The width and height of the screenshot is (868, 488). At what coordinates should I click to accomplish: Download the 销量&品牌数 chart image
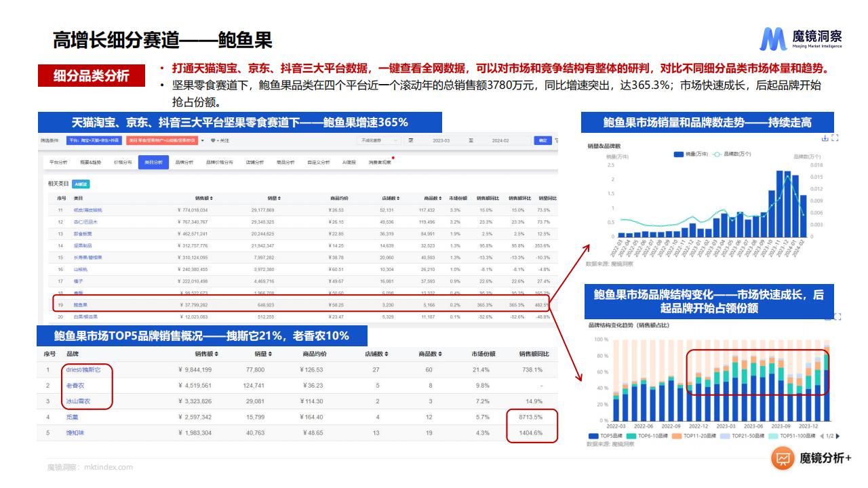point(825,138)
